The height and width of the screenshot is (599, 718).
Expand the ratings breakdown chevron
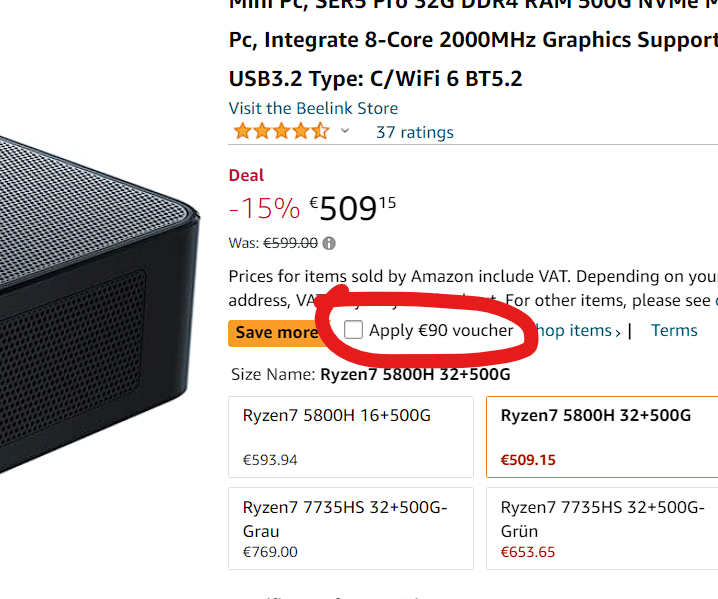pyautogui.click(x=345, y=132)
